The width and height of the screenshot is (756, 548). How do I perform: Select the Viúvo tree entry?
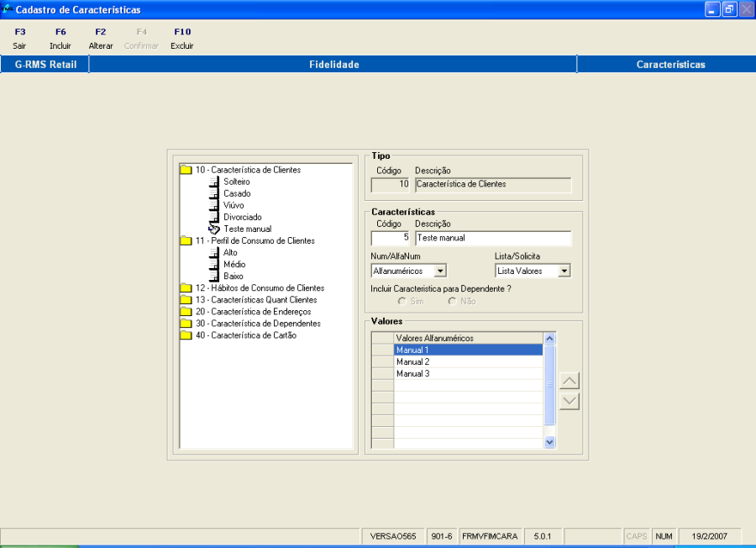[234, 205]
